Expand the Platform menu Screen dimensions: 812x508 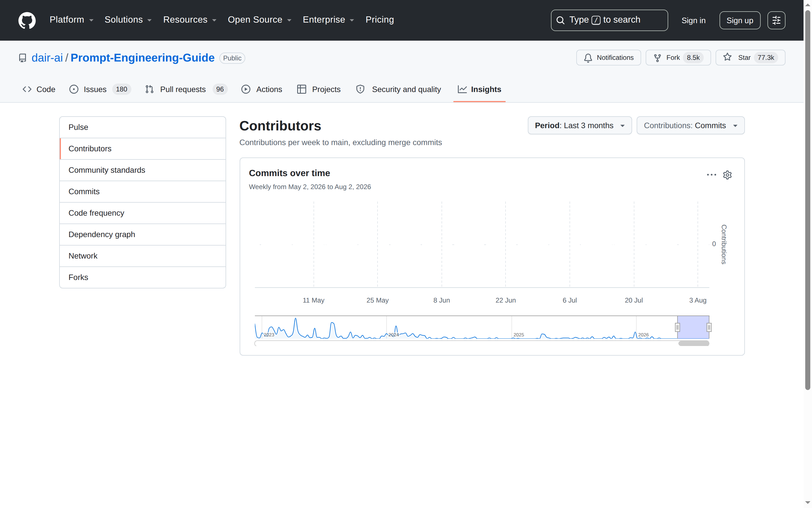click(x=71, y=20)
